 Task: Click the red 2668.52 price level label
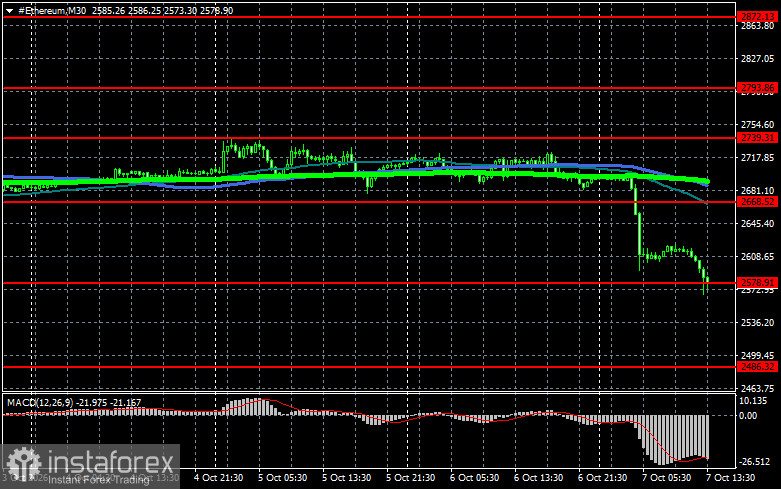(758, 202)
